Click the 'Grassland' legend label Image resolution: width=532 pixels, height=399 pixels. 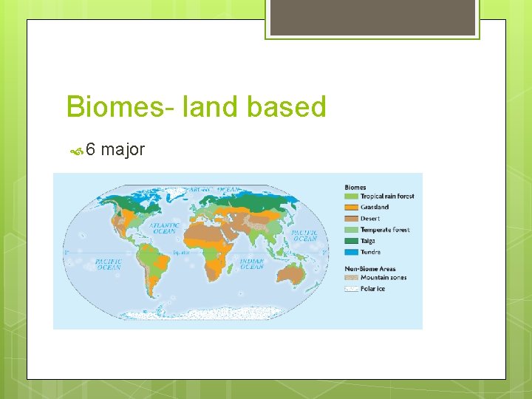point(375,207)
